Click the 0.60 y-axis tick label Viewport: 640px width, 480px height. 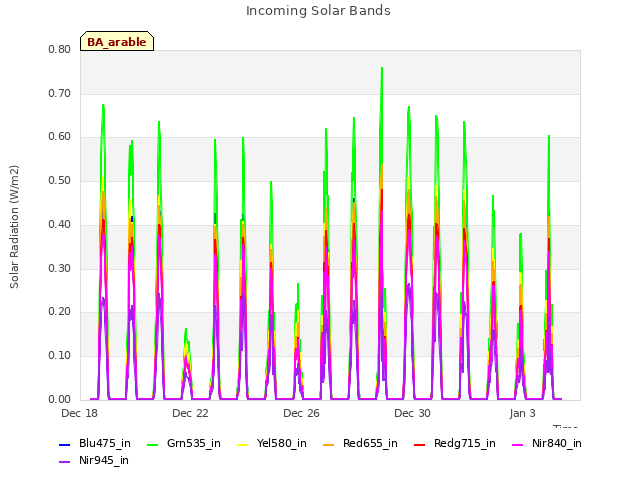60,137
